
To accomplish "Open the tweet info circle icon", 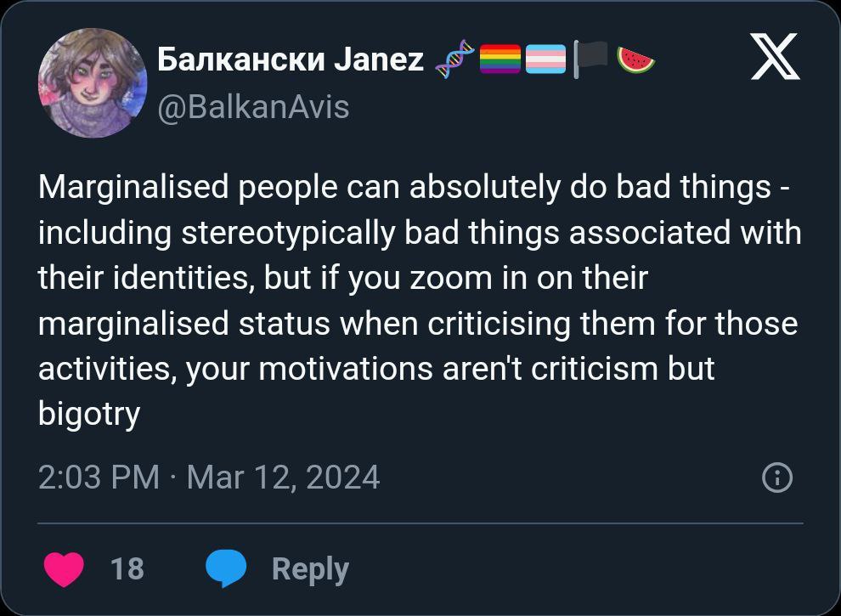I will click(777, 478).
